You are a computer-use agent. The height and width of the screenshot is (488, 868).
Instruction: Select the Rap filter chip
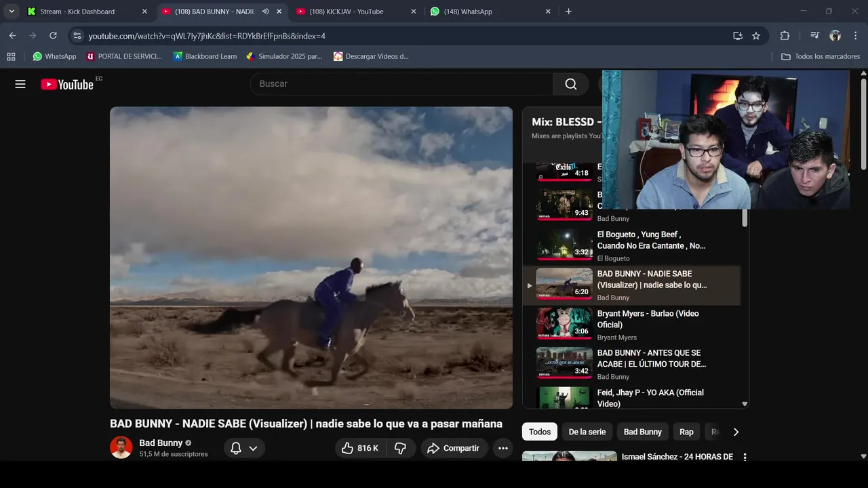coord(686,432)
